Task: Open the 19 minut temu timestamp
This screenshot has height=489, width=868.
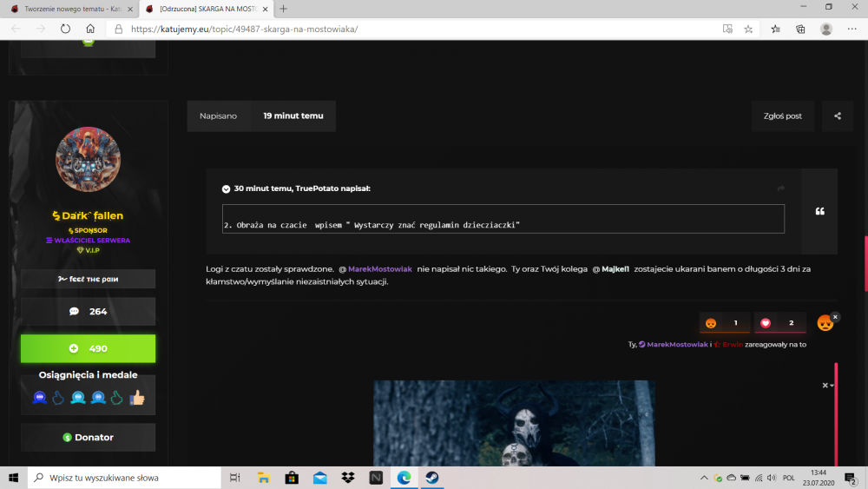Action: pyautogui.click(x=293, y=116)
